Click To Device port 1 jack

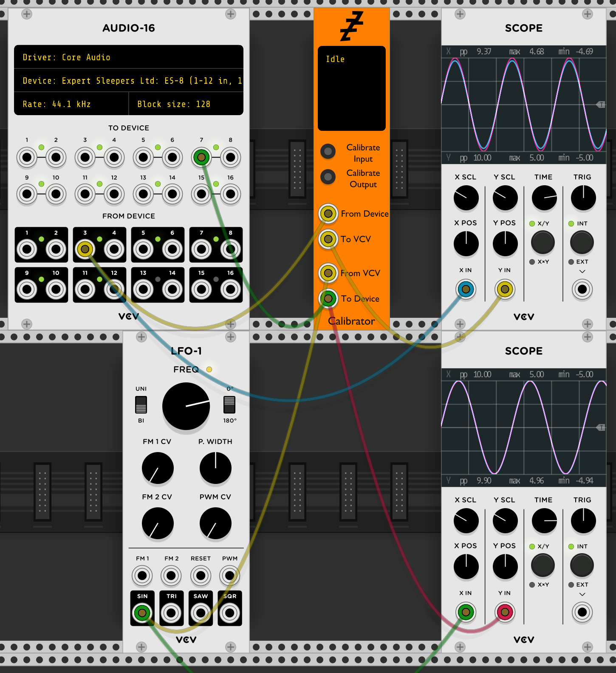[27, 158]
